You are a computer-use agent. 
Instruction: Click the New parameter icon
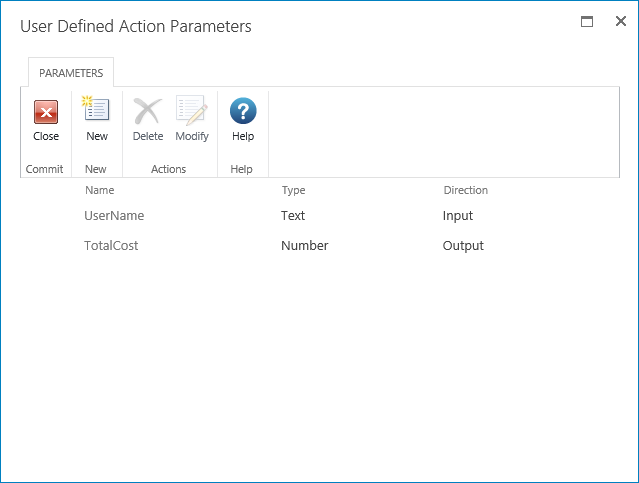97,111
